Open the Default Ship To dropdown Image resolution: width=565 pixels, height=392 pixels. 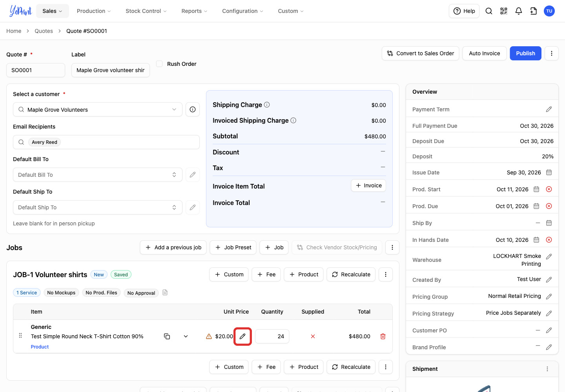[x=98, y=207]
